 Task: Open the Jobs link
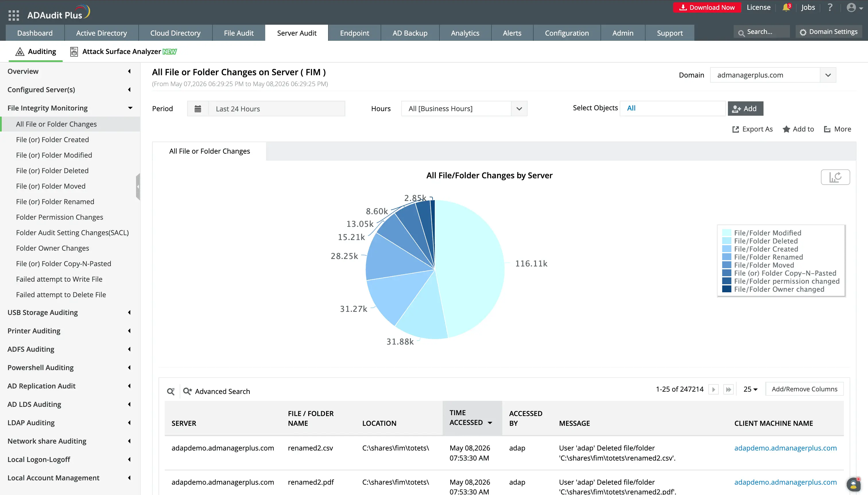pyautogui.click(x=808, y=7)
